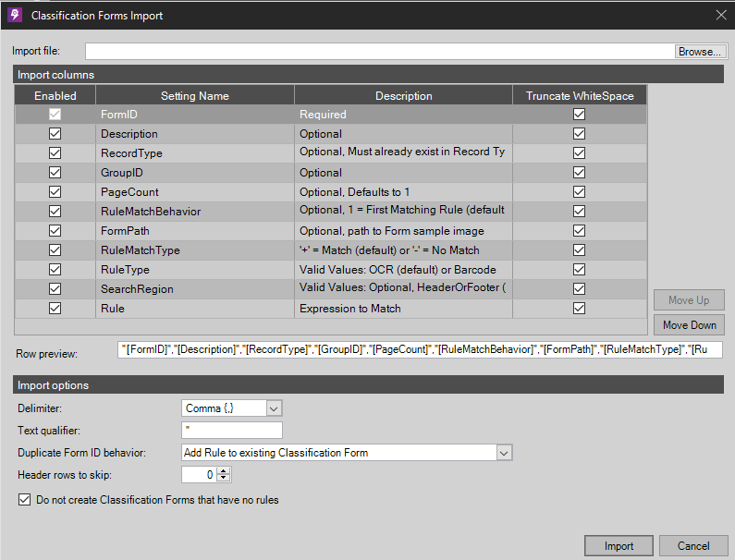Viewport: 735px width, 560px height.
Task: Toggle Truncate WhiteSpace for FormID row
Action: [580, 114]
